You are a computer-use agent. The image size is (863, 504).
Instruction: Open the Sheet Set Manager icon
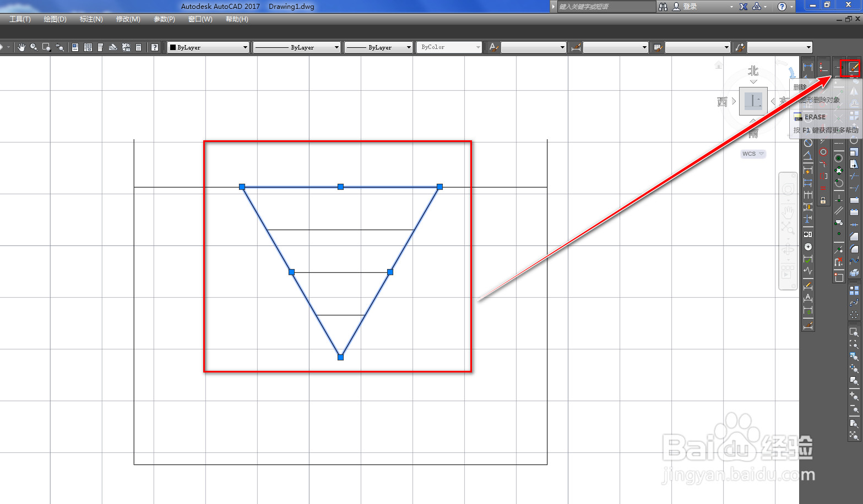(113, 47)
